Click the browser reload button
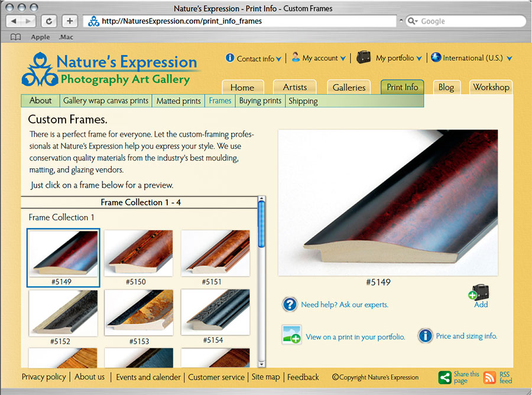 pos(48,21)
